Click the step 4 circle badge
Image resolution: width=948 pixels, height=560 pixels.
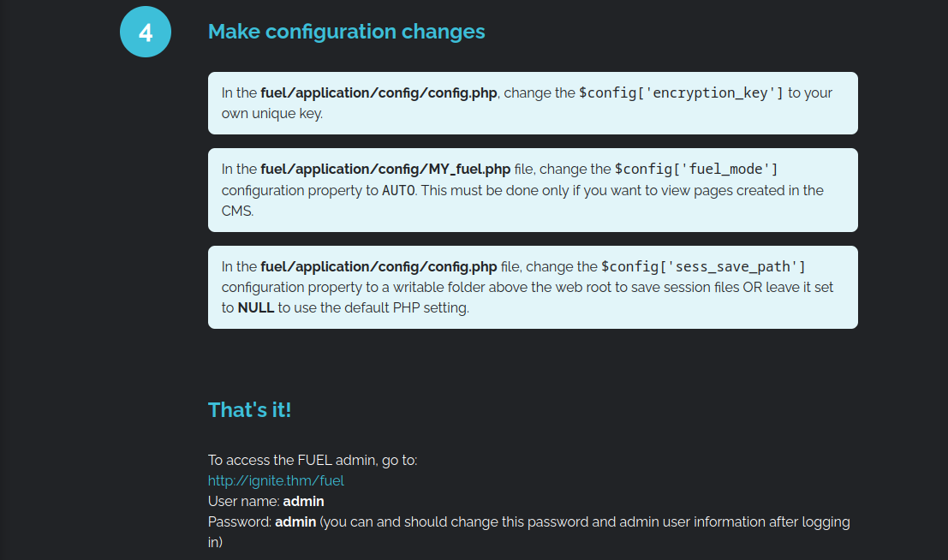[146, 32]
